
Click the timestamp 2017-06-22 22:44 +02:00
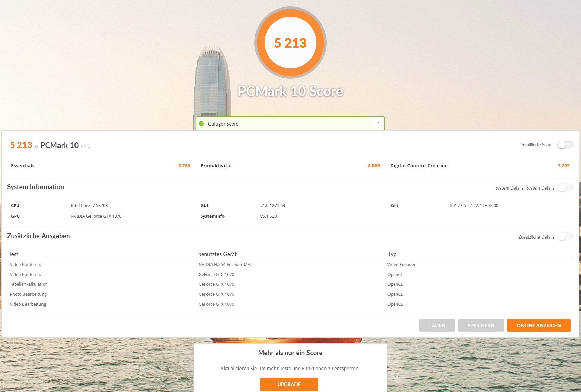474,206
